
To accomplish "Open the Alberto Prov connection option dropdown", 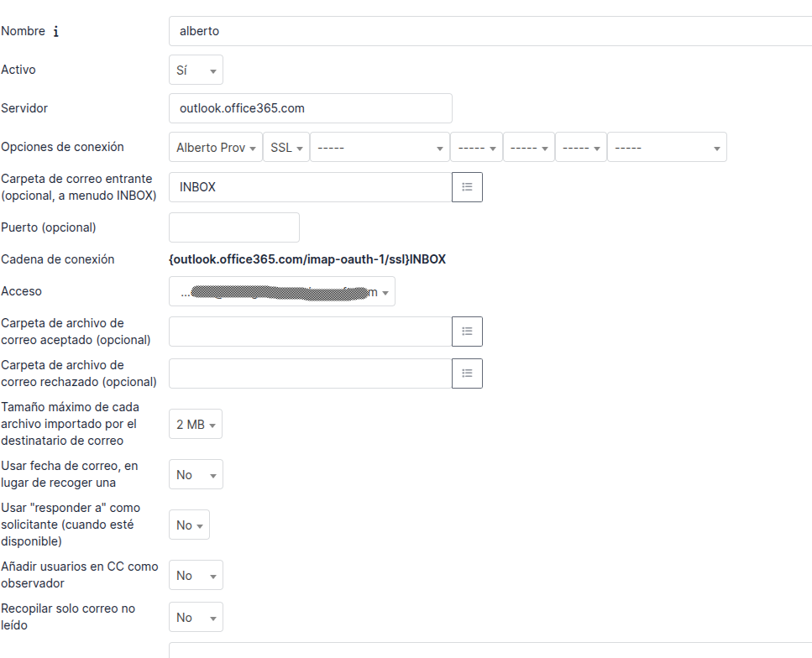I will [216, 148].
